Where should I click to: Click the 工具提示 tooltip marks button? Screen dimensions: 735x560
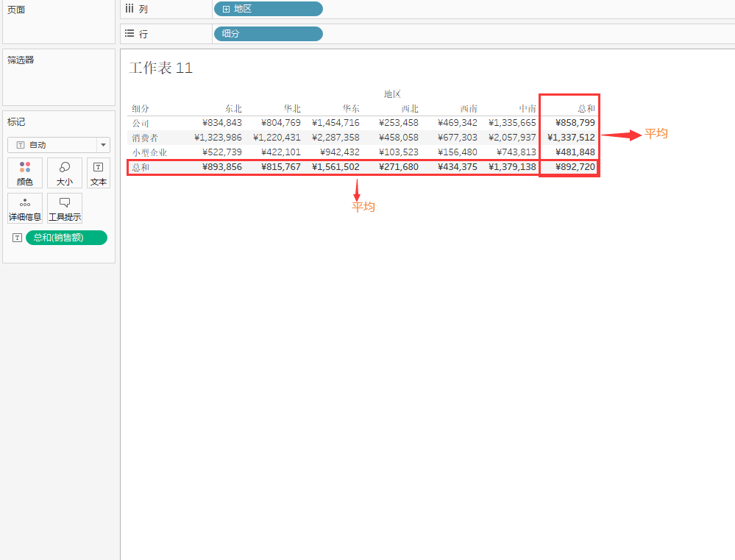pyautogui.click(x=65, y=208)
